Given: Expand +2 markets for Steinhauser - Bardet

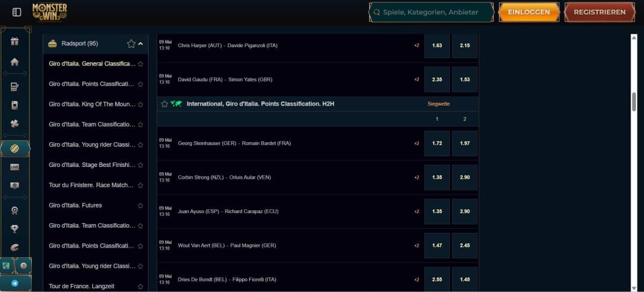Looking at the screenshot, I should 416,143.
